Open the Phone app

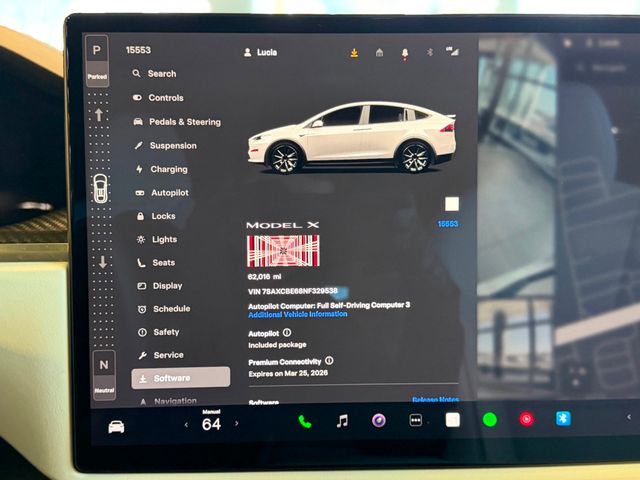click(304, 421)
